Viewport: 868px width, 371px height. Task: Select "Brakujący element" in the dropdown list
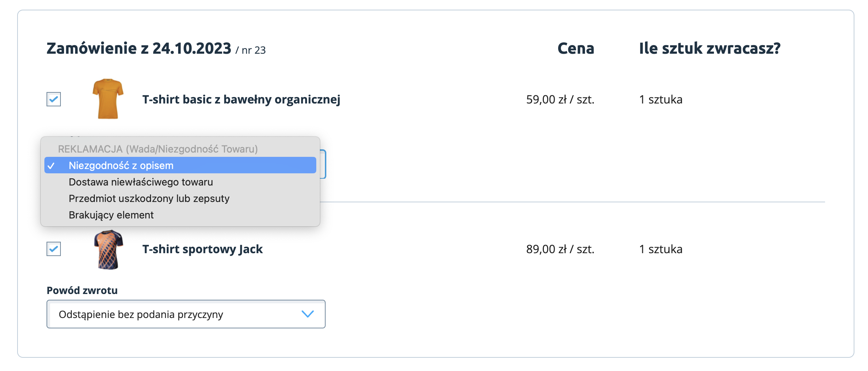click(111, 215)
